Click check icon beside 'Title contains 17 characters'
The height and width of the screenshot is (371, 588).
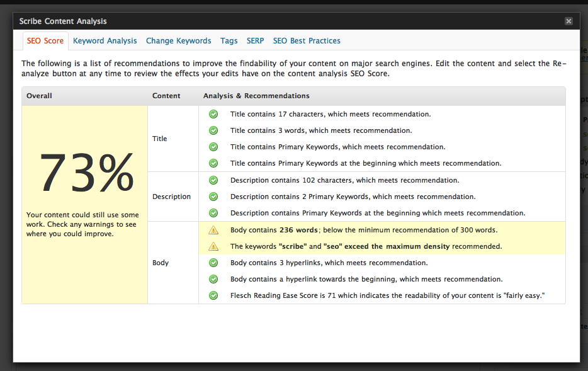(x=213, y=114)
